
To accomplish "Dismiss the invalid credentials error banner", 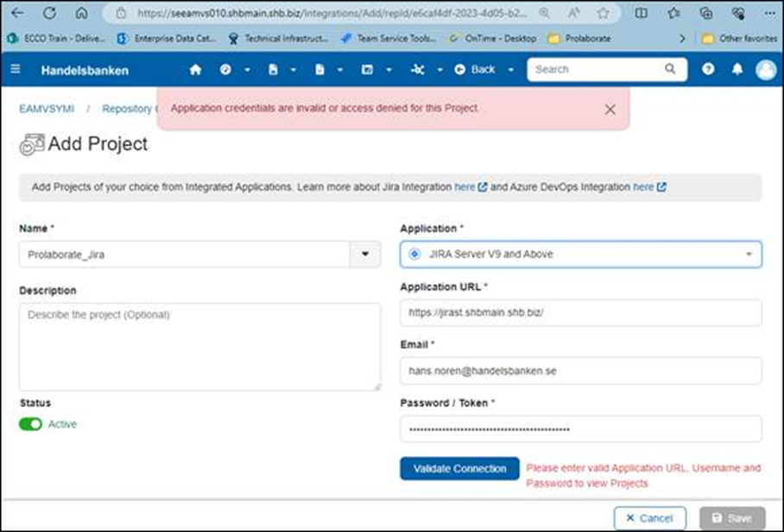I will click(610, 110).
